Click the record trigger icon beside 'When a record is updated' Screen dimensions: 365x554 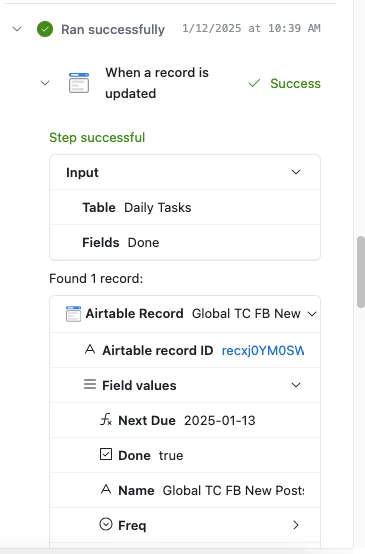point(79,83)
